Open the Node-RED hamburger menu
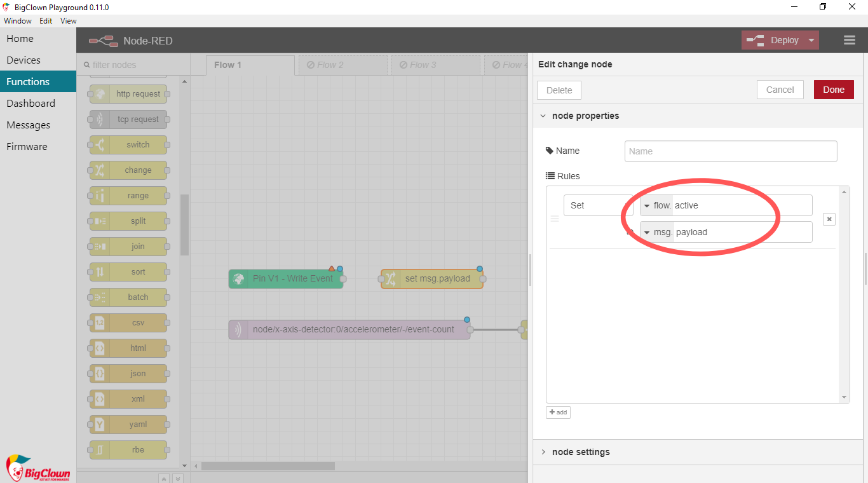Screen dimensions: 868x483 click(x=850, y=40)
